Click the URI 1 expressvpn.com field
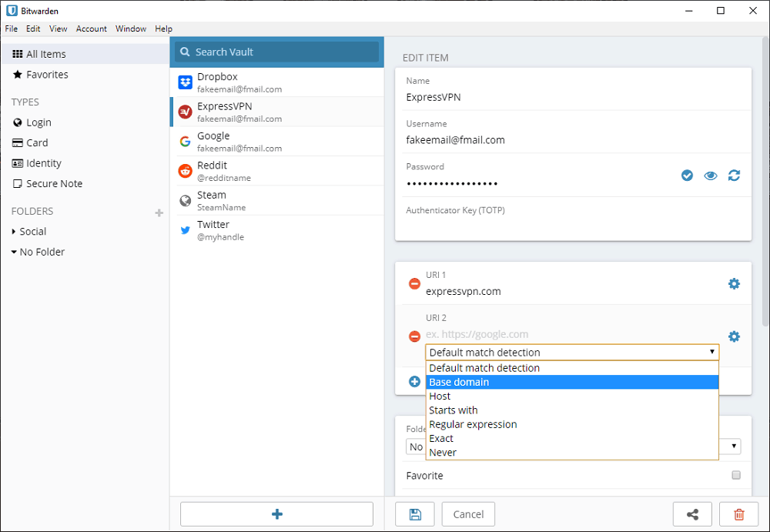 pos(573,291)
